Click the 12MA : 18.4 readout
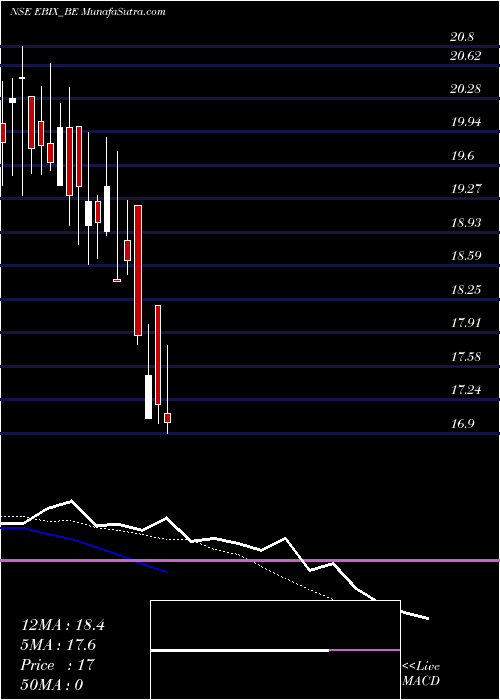The image size is (500, 700). click(x=63, y=625)
